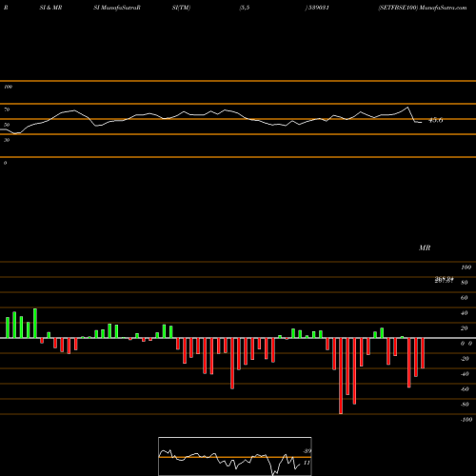Open the '(SETFBSE100) MunafaSutra.com' title text

pos(423,8)
